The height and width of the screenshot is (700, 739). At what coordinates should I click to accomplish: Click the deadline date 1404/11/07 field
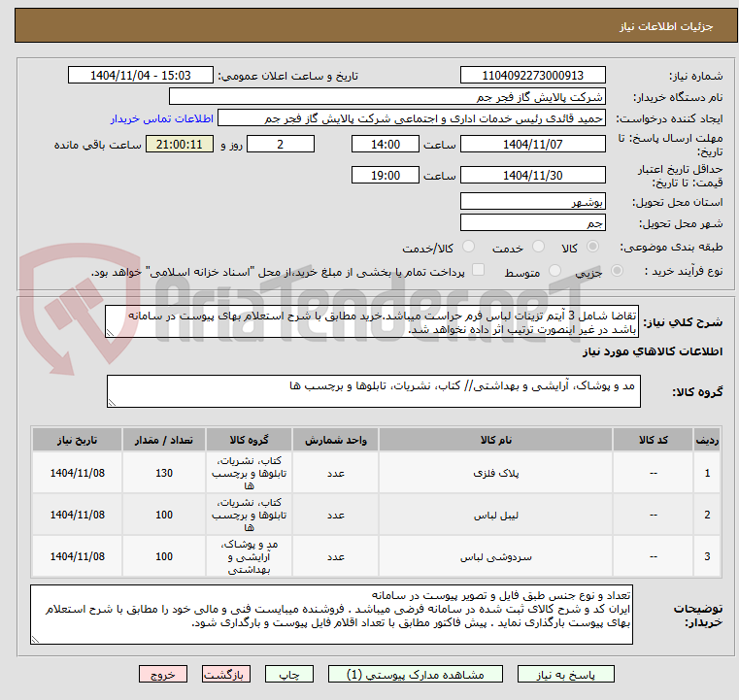click(x=532, y=144)
